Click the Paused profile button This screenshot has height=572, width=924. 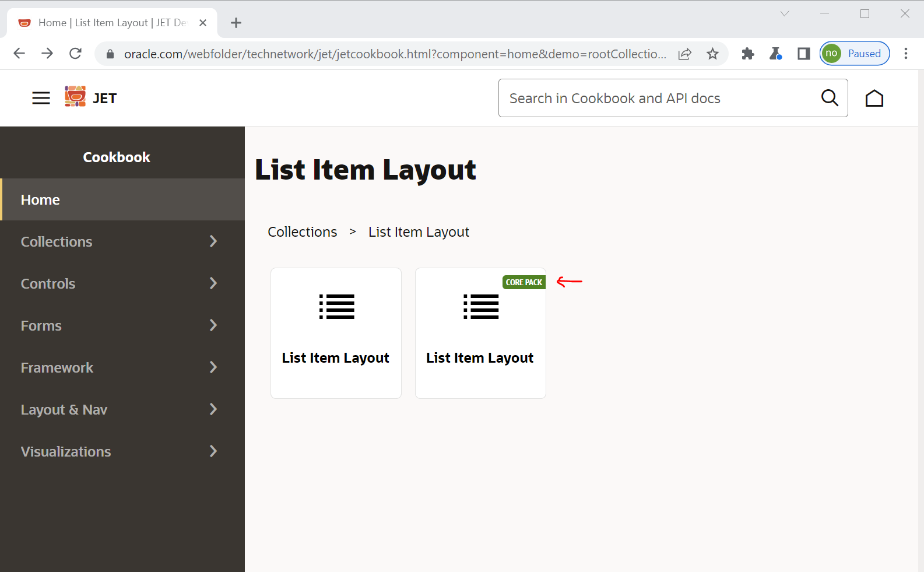[x=854, y=54]
